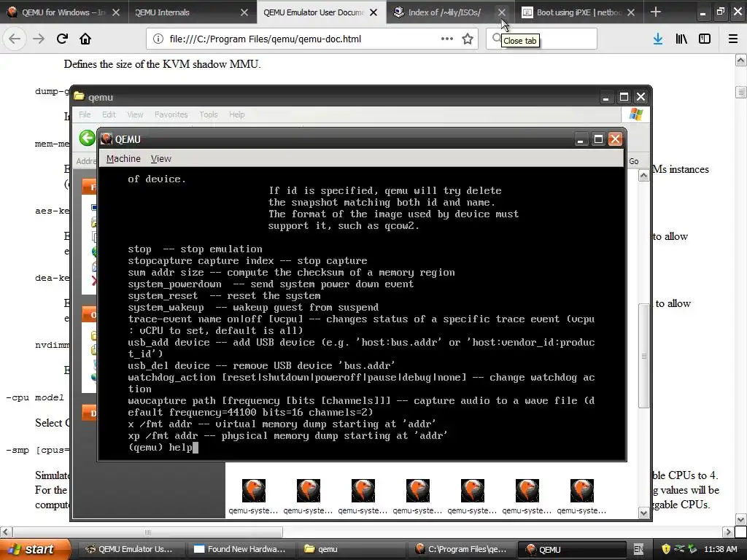Open the explorer Help menu

(237, 114)
